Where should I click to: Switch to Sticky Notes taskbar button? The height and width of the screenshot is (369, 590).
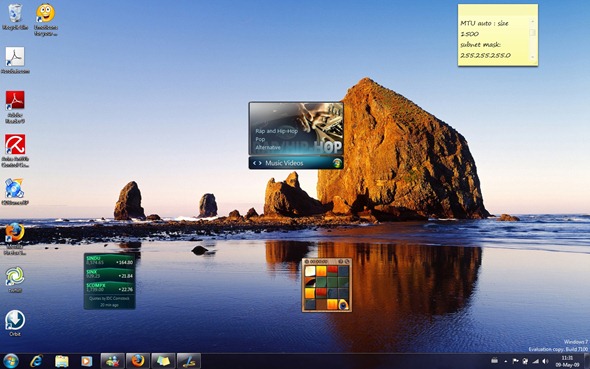tap(163, 361)
